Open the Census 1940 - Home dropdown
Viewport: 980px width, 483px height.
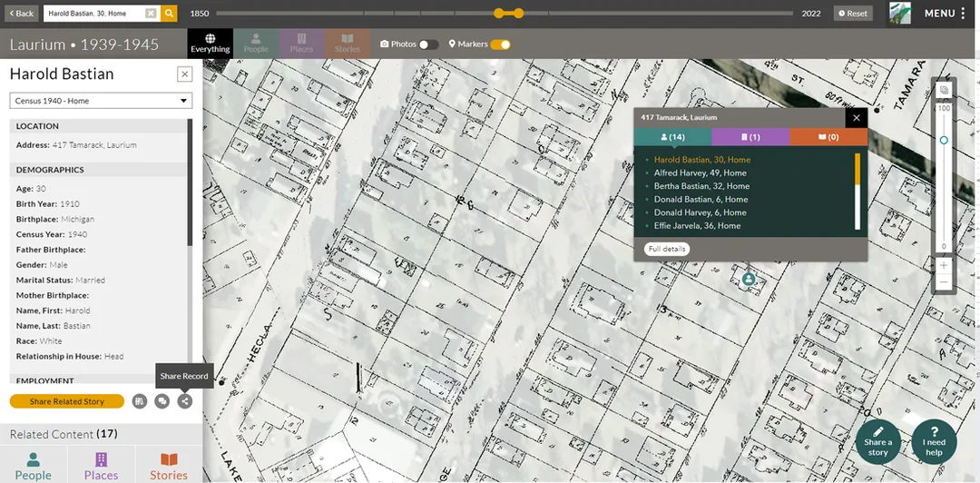[x=101, y=101]
